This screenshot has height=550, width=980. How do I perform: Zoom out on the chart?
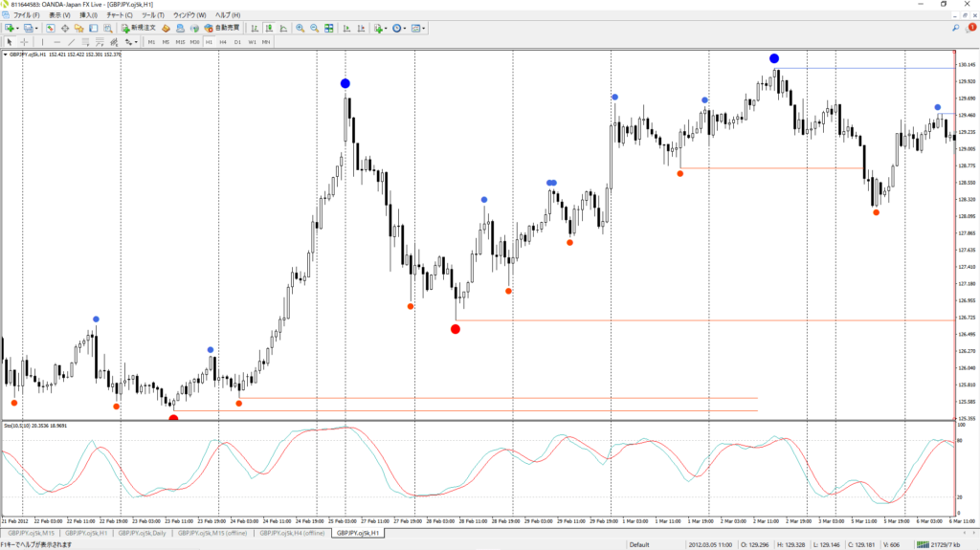coord(313,29)
